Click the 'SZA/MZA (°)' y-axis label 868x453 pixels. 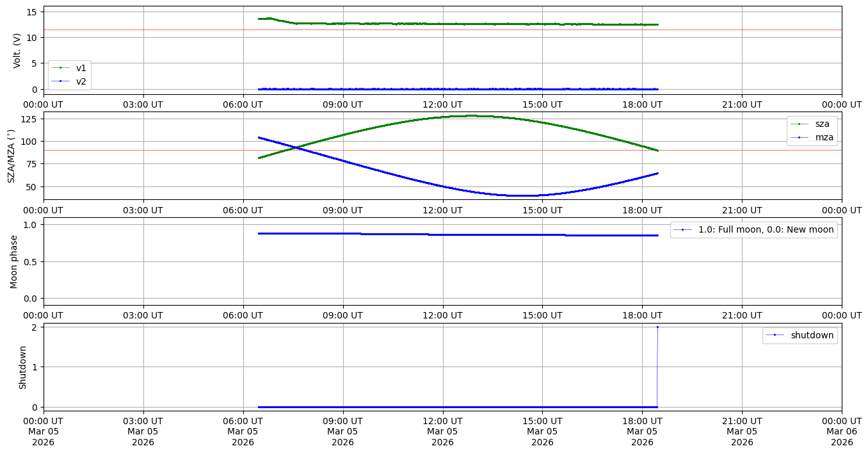pyautogui.click(x=11, y=156)
